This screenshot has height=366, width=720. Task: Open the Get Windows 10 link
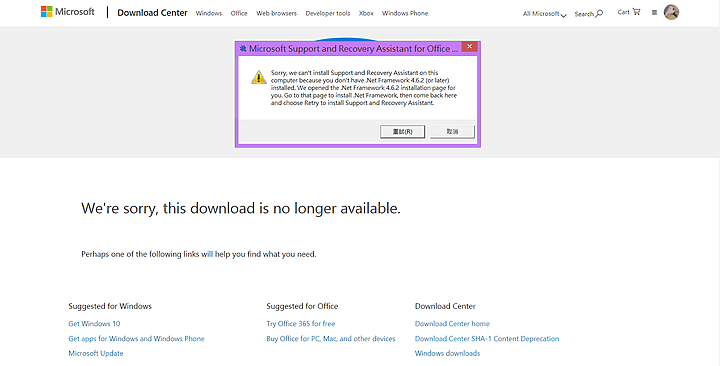94,324
